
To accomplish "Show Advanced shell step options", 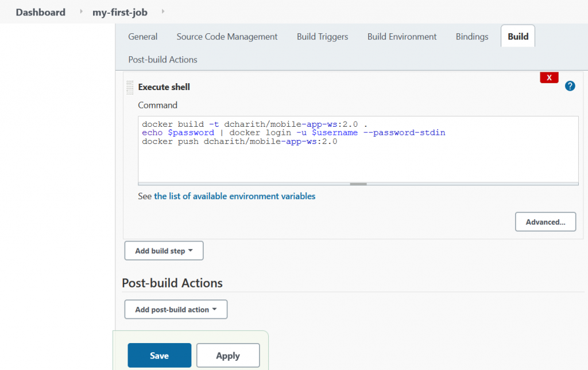I will coord(546,222).
